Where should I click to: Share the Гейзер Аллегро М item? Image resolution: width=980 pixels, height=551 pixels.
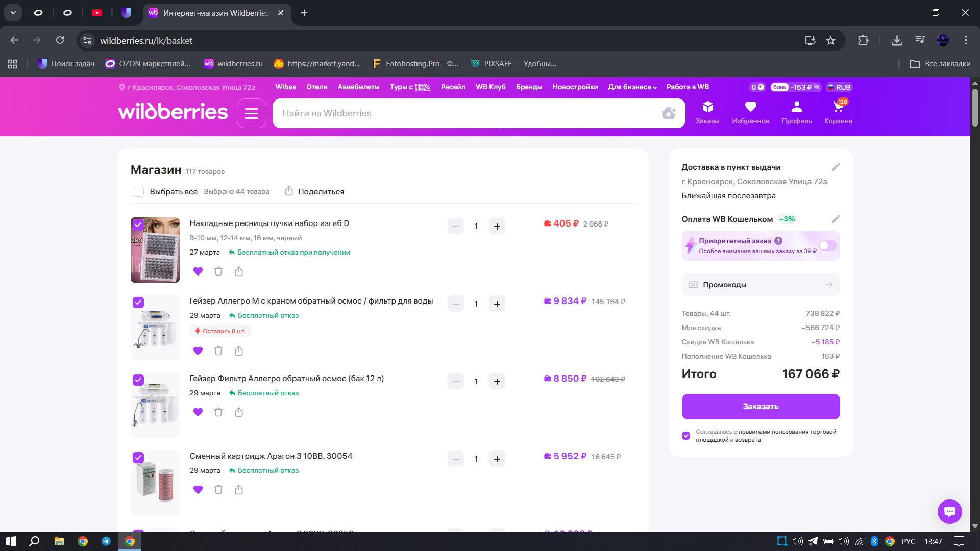tap(239, 351)
